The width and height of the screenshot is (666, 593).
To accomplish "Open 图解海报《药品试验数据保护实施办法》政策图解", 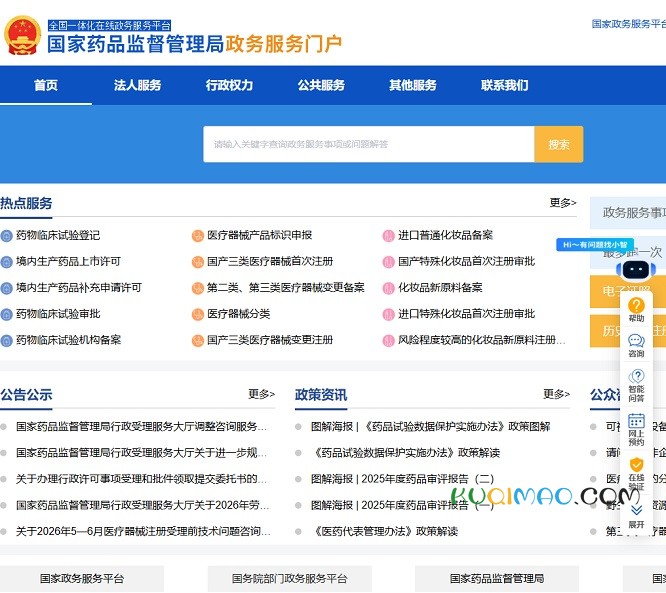I will point(431,426).
